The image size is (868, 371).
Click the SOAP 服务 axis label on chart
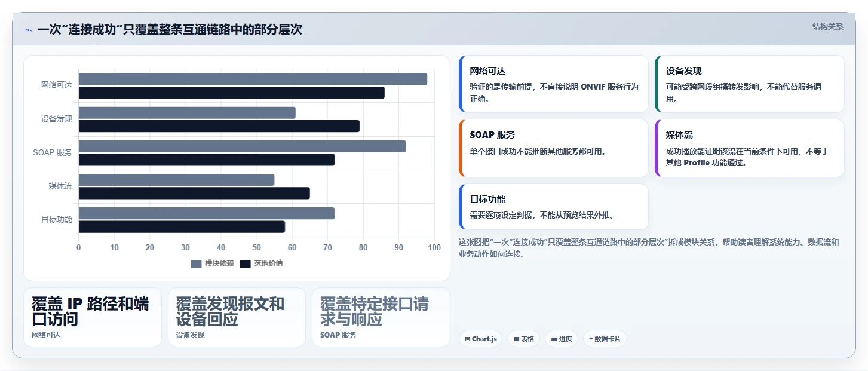[x=53, y=152]
